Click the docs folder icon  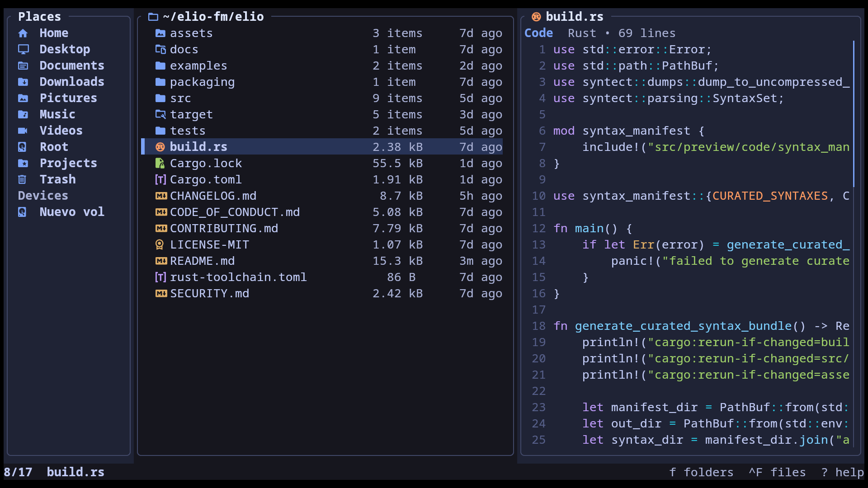pyautogui.click(x=160, y=50)
